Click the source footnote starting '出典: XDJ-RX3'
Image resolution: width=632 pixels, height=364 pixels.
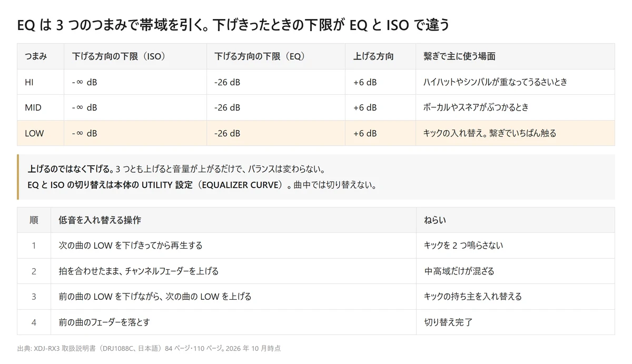click(149, 348)
